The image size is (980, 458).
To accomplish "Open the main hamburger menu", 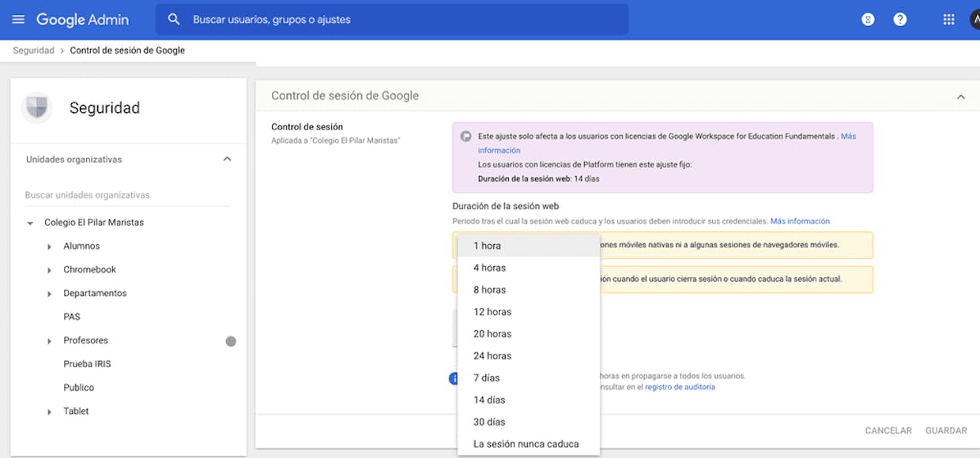I will point(19,20).
